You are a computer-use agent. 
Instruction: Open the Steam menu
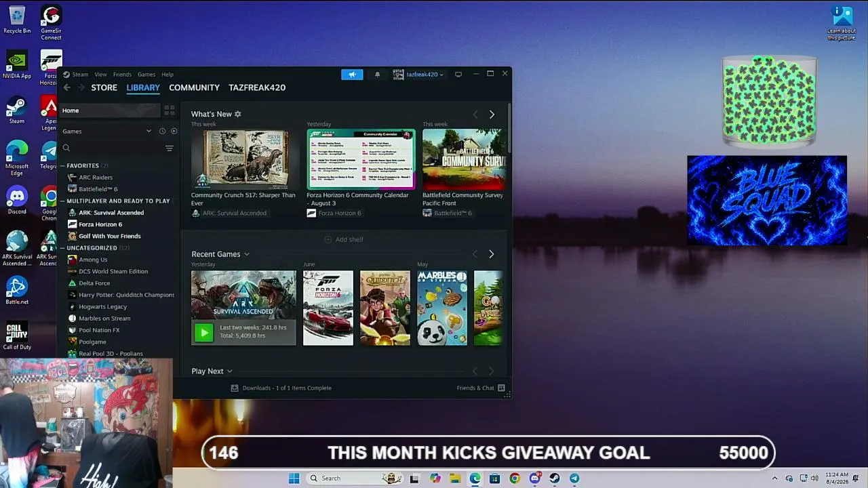tap(80, 75)
